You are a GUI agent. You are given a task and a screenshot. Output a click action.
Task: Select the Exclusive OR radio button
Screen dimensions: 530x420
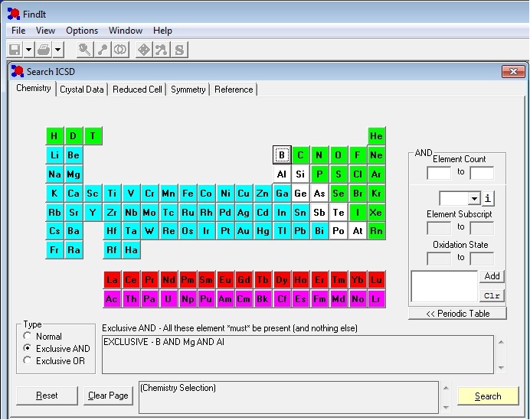point(28,361)
